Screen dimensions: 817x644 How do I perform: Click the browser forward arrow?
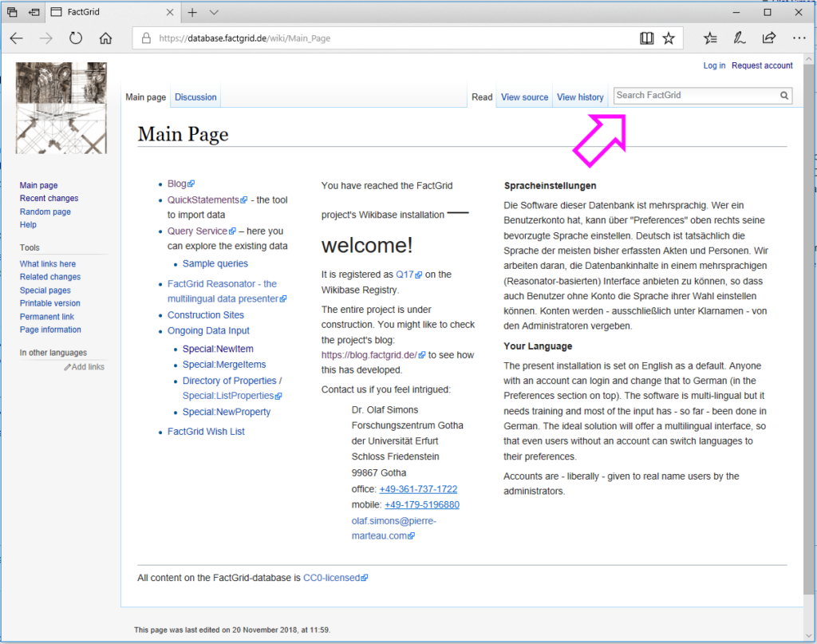(x=46, y=38)
